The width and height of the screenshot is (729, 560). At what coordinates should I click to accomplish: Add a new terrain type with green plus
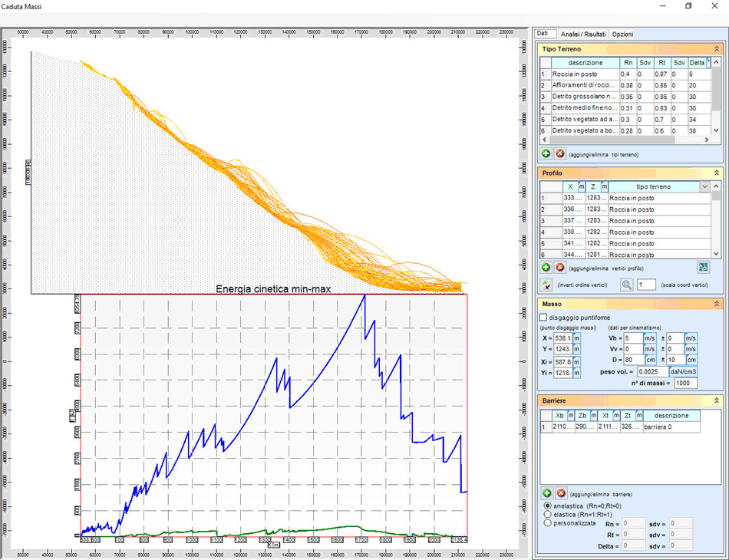pos(546,153)
